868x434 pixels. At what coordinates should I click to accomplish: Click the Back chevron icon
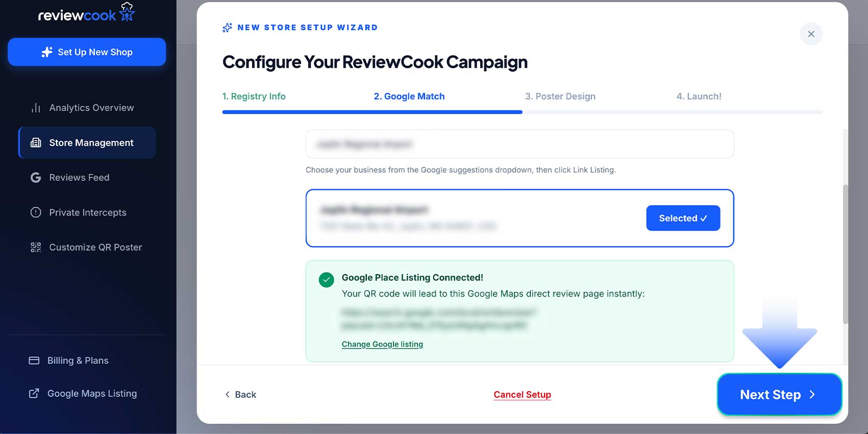pyautogui.click(x=227, y=394)
